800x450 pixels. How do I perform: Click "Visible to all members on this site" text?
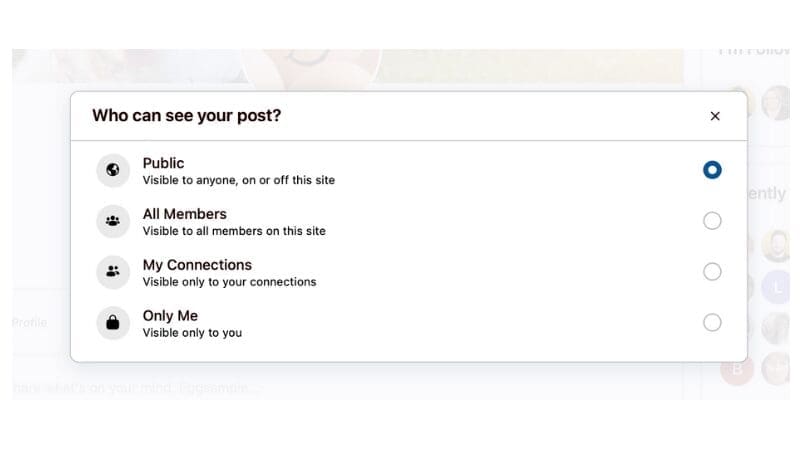click(234, 231)
